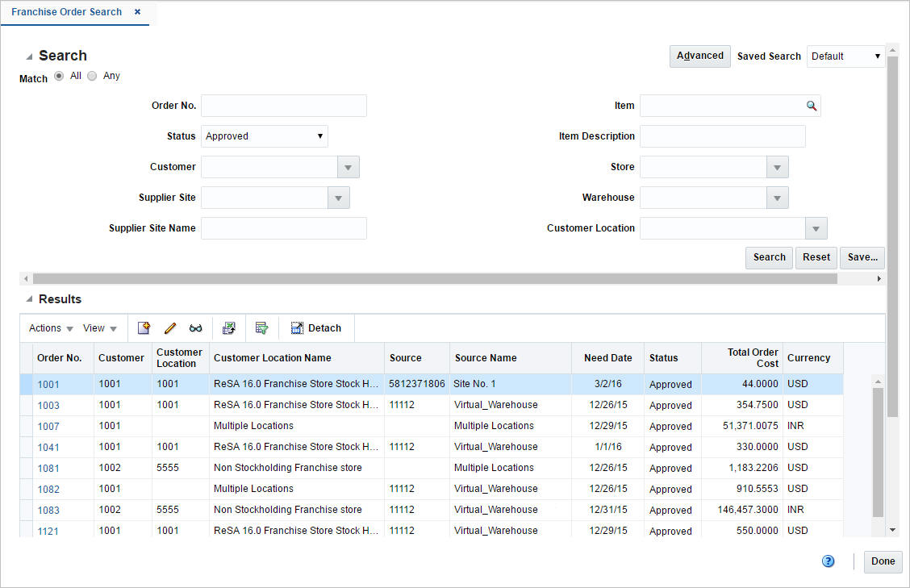The height and width of the screenshot is (588, 910).
Task: Click into the Item input field
Action: click(x=722, y=106)
